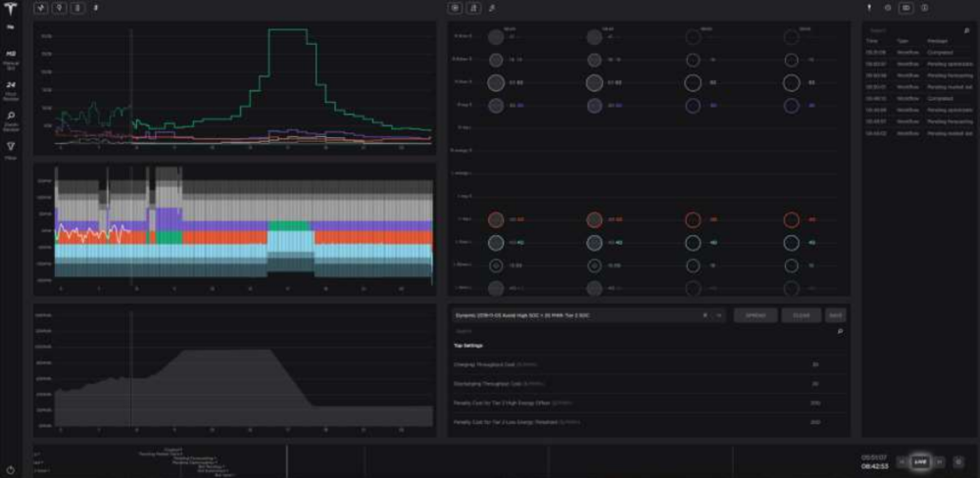Image resolution: width=980 pixels, height=478 pixels.
Task: Click the Tesla logo in the sidebar
Action: (12, 9)
